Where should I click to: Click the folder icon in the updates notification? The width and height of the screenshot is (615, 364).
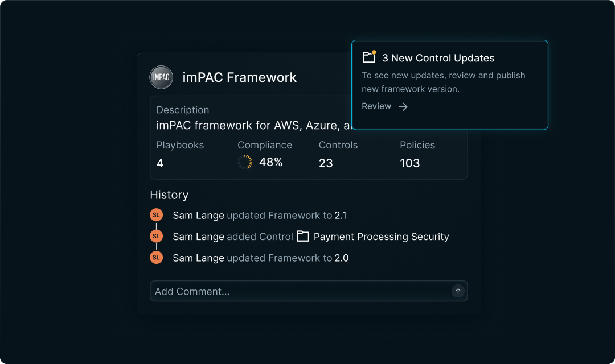369,57
